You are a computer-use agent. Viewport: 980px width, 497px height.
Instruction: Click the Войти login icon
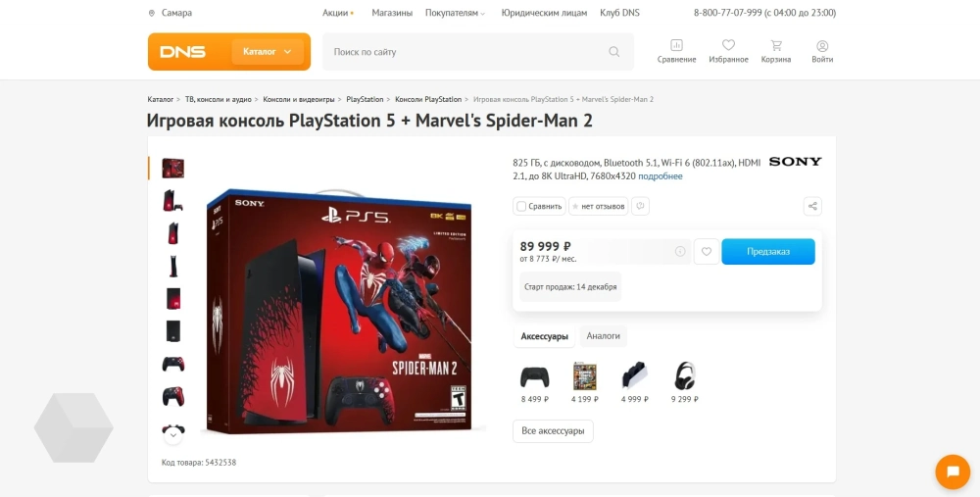pos(822,51)
